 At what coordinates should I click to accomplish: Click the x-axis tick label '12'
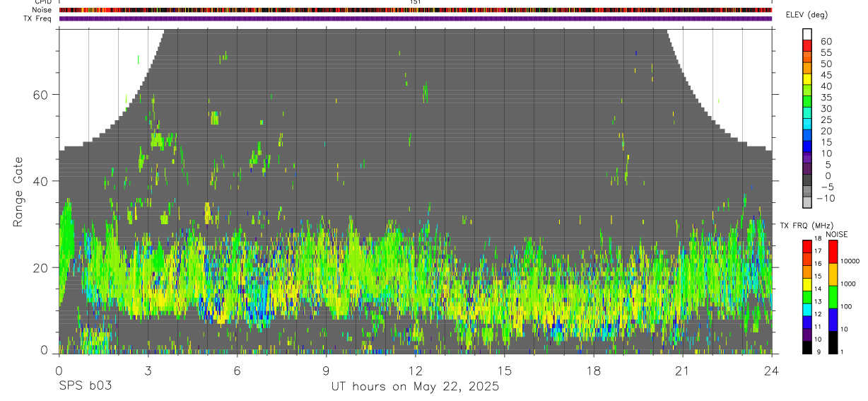point(416,370)
